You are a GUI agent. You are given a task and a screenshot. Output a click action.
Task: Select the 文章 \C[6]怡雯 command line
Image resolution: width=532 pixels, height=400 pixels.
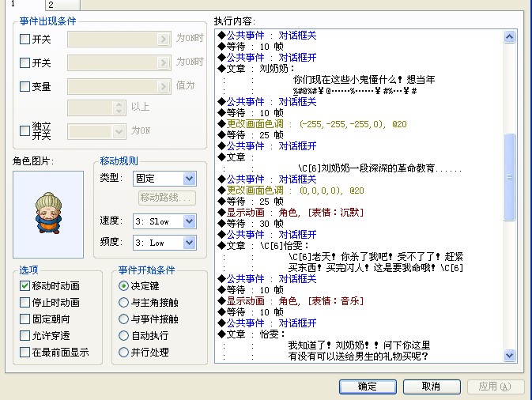tap(263, 246)
